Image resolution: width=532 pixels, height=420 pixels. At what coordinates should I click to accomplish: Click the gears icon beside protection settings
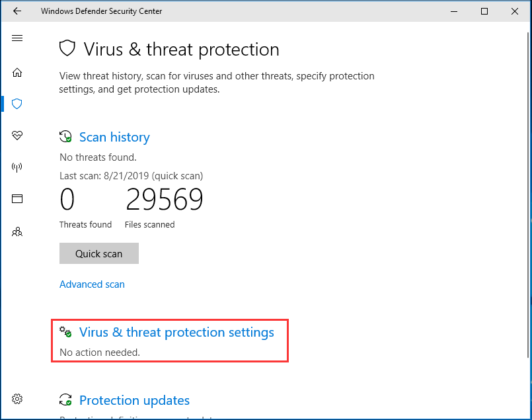65,332
